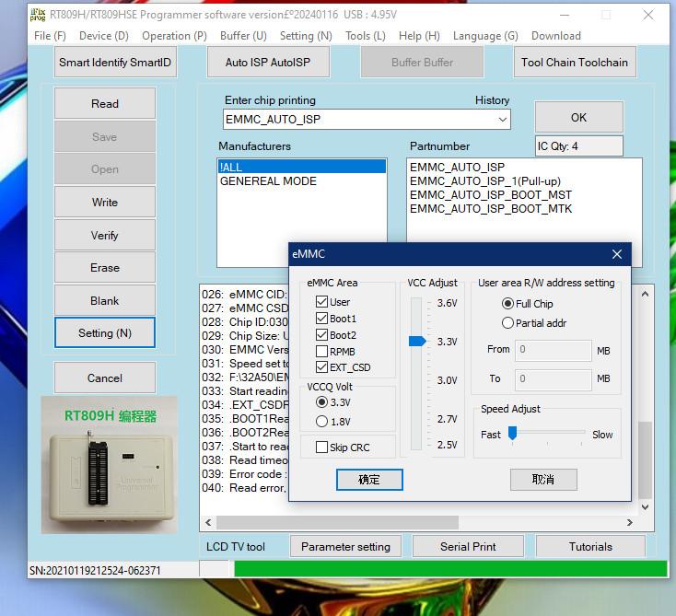Click log line 026: eMMC CID

[x=244, y=294]
